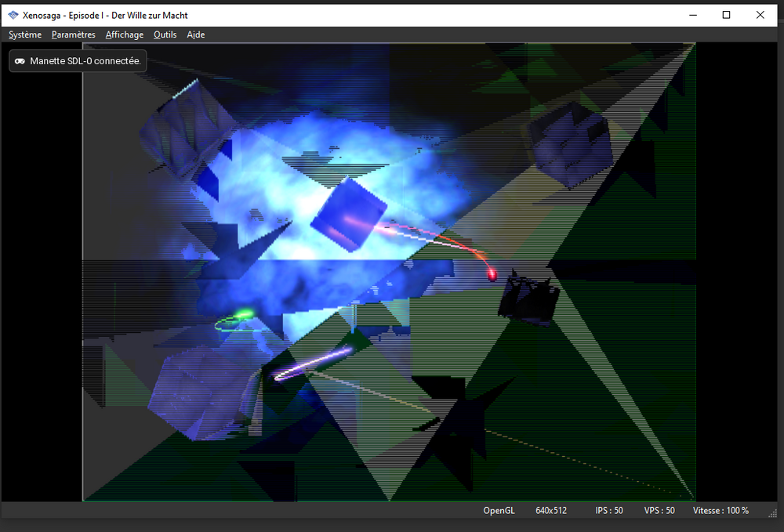Select the VPS: 50 status field
This screenshot has width=784, height=532.
pyautogui.click(x=659, y=511)
